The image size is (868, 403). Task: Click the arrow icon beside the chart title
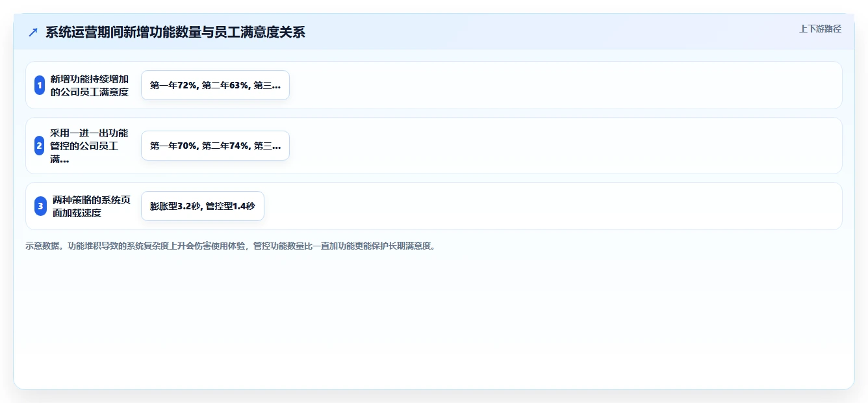33,32
